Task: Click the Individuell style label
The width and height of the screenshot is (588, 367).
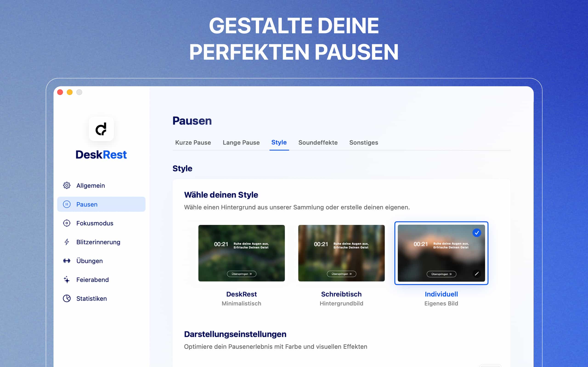Action: coord(441,294)
